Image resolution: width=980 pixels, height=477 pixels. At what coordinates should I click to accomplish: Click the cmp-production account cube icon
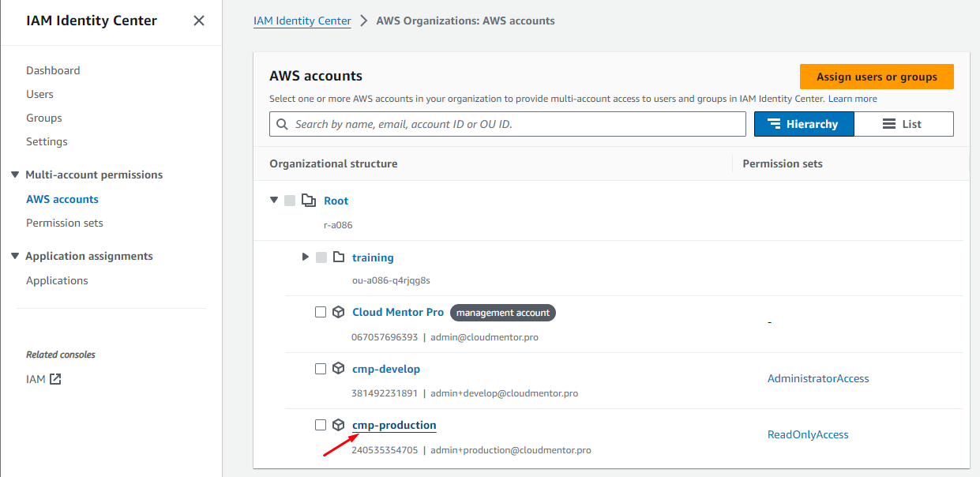(x=339, y=425)
